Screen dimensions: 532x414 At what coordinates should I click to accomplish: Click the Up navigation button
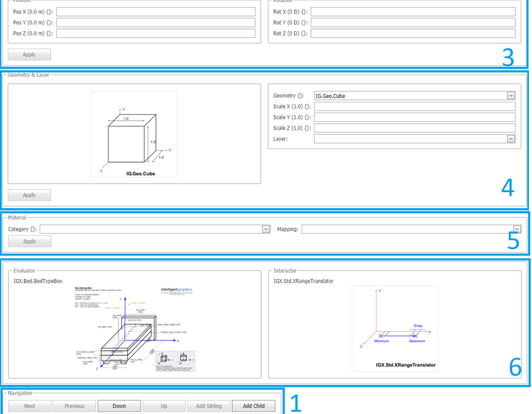tap(164, 406)
